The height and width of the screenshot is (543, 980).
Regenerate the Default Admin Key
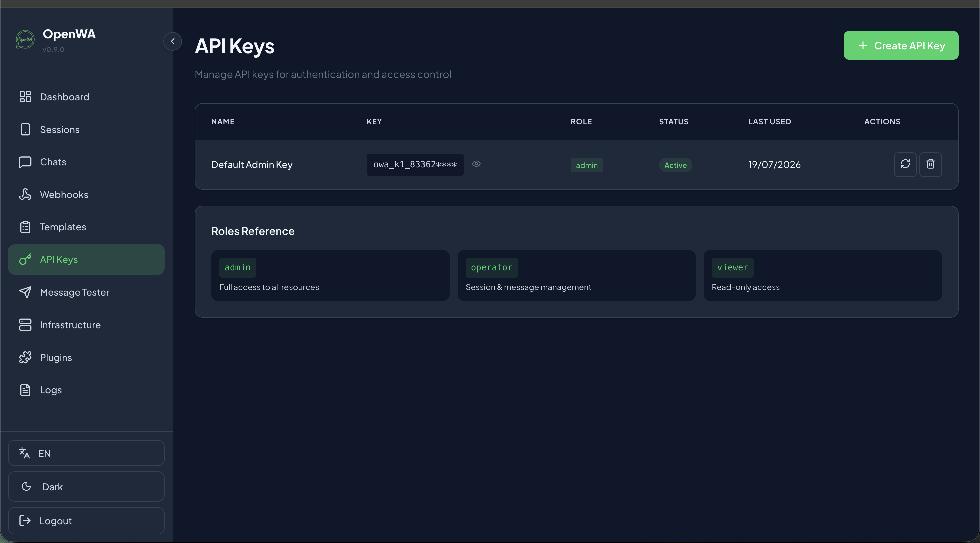coord(905,164)
